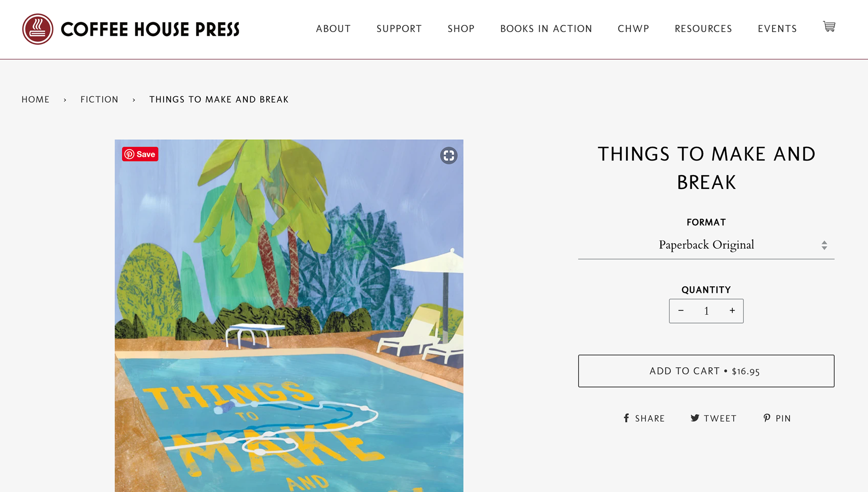
Task: Open the shopping cart icon
Action: (829, 27)
